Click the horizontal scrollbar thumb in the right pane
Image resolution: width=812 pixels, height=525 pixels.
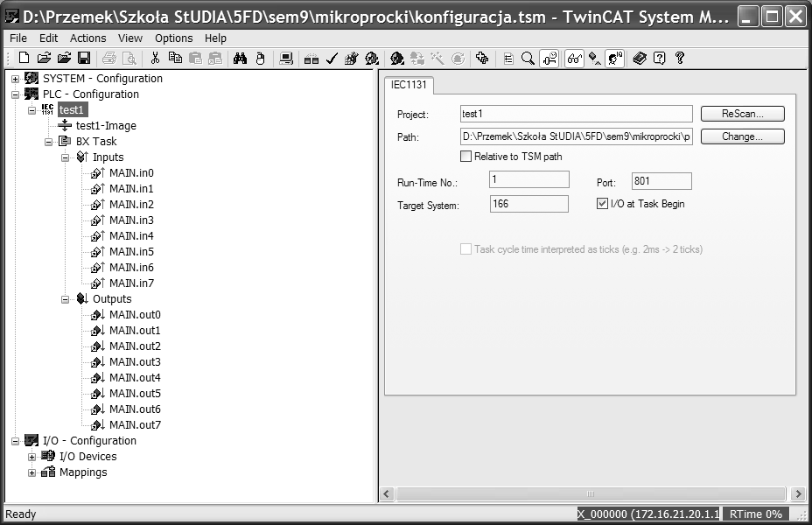click(x=591, y=493)
